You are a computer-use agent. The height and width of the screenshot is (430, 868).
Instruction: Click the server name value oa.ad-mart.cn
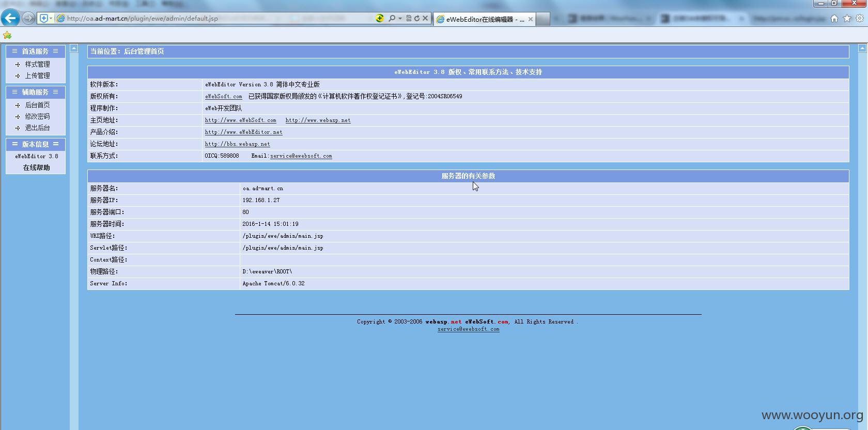coord(262,188)
